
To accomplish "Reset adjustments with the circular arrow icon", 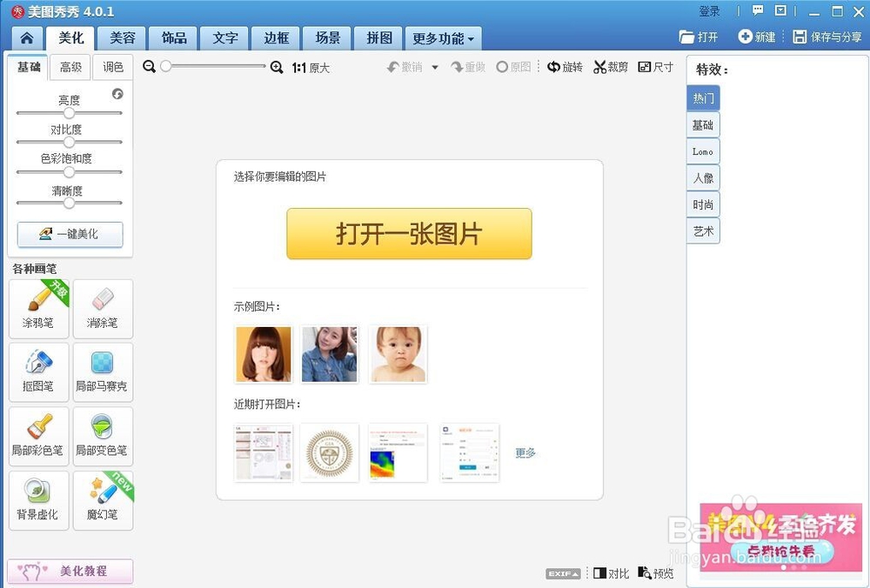I will click(117, 94).
